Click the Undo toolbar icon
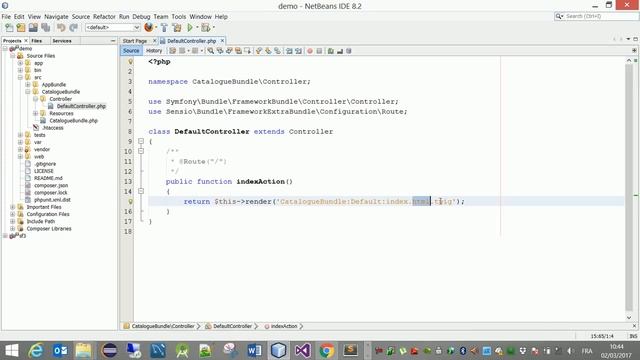This screenshot has height=360, width=640. click(x=61, y=27)
